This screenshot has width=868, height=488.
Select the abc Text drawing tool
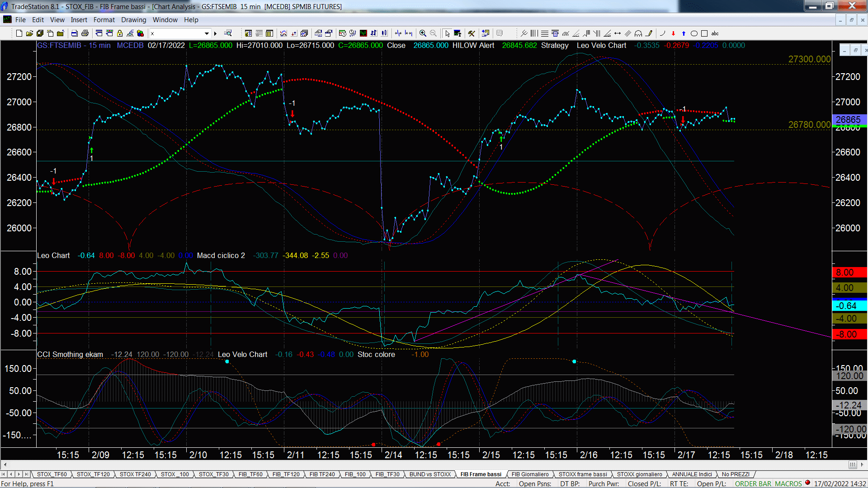coord(715,33)
